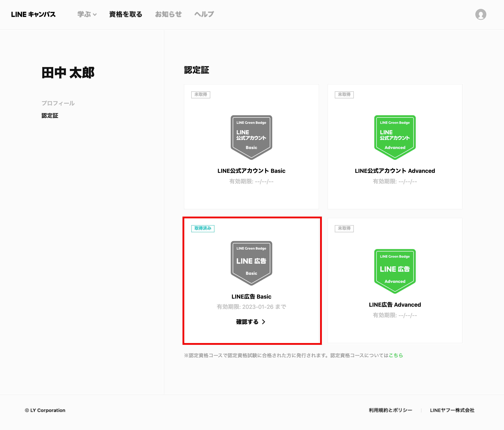Click the 確認する link
The height and width of the screenshot is (430, 504).
tap(247, 322)
